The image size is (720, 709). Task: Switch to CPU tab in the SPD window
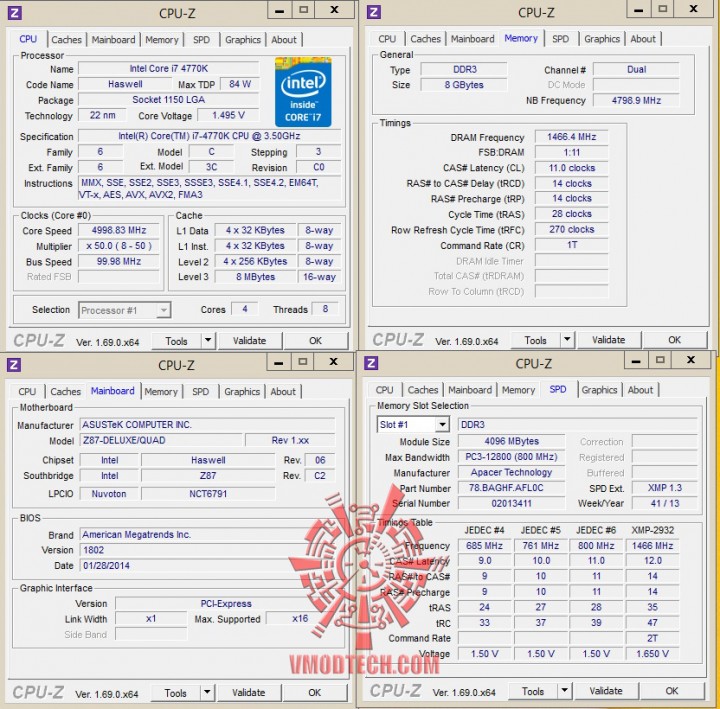click(384, 390)
